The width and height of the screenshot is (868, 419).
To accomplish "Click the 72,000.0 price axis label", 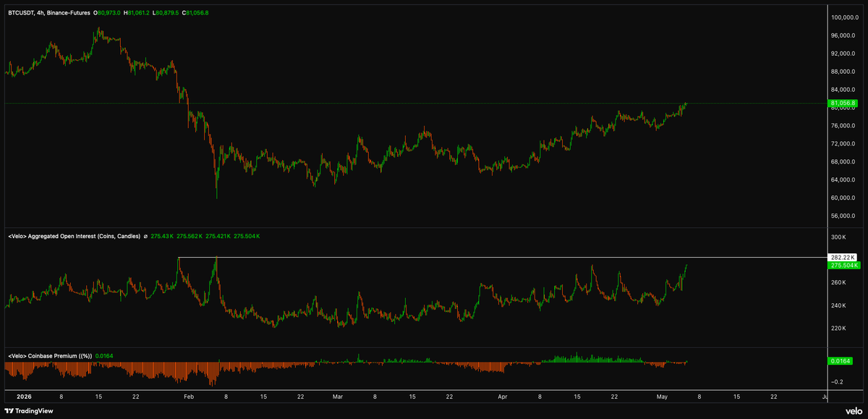I will point(845,144).
